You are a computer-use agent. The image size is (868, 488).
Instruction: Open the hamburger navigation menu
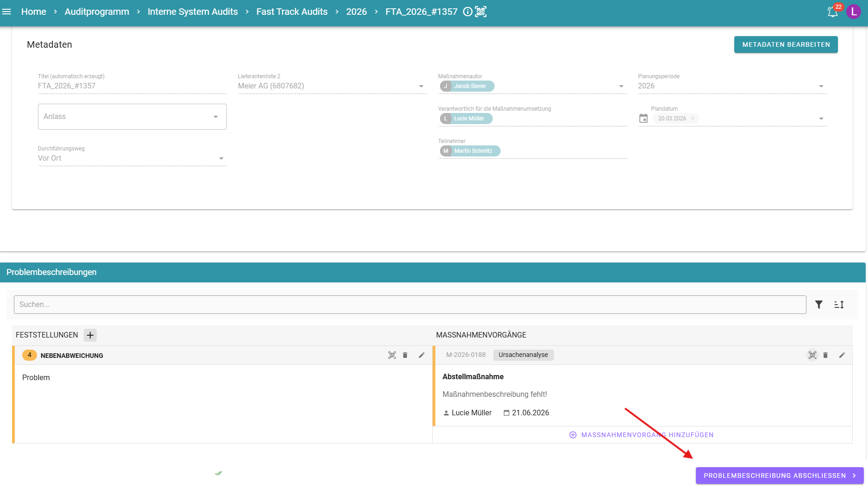6,12
